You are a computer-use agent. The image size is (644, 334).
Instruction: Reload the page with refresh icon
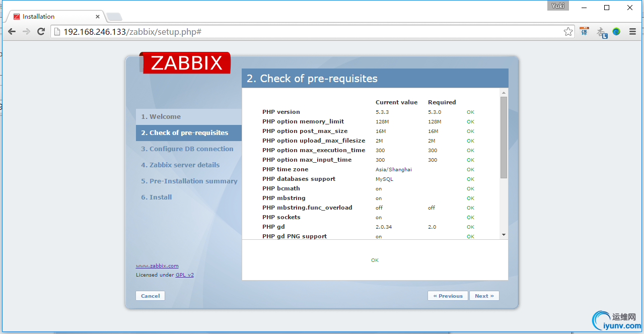point(41,32)
